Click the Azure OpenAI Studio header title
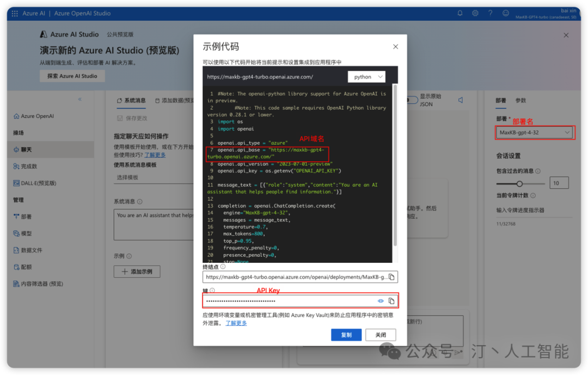 [x=83, y=14]
